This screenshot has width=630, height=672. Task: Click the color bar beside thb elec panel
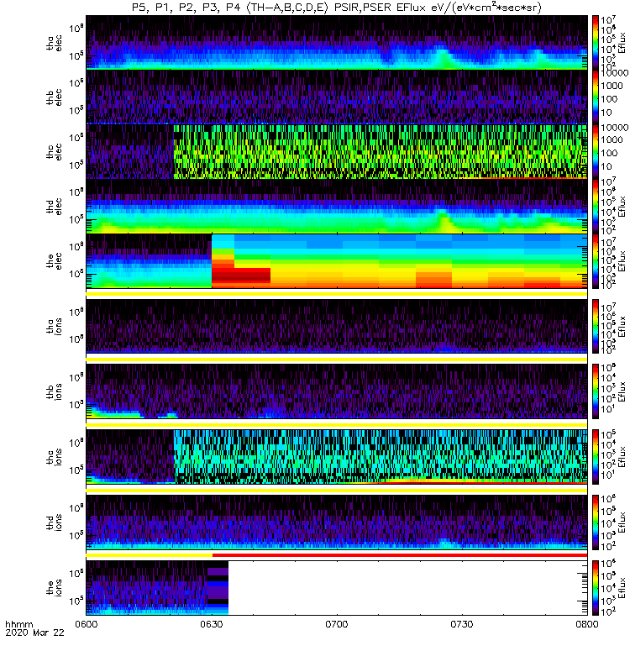(596, 97)
